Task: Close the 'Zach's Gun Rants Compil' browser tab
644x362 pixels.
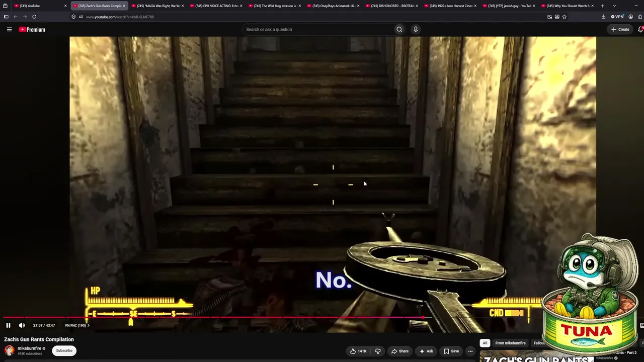Action: (124, 6)
